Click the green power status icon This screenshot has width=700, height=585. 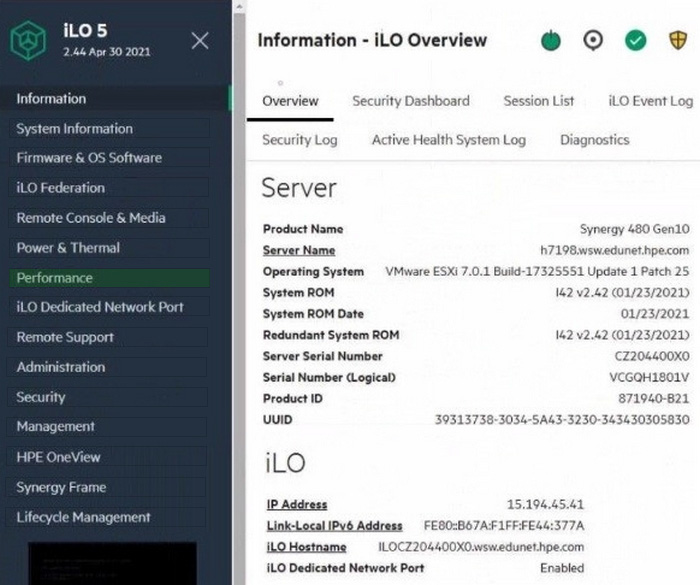[x=551, y=41]
